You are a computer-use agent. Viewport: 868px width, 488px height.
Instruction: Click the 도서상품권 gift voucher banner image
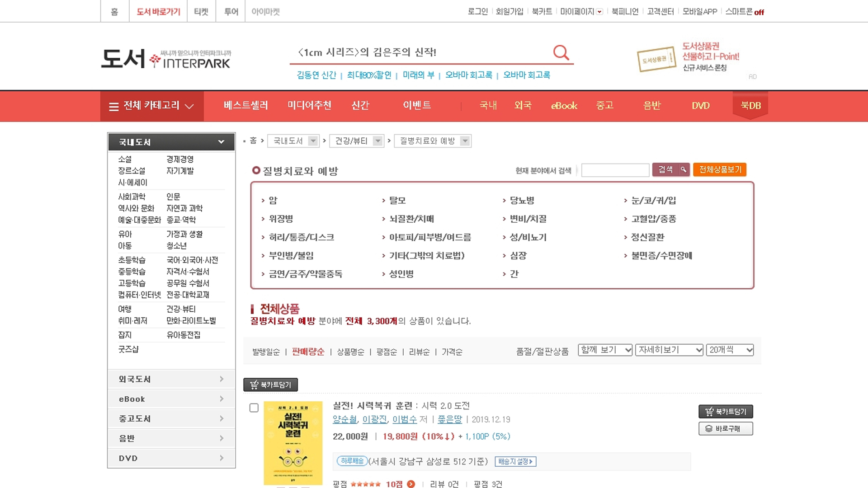656,59
